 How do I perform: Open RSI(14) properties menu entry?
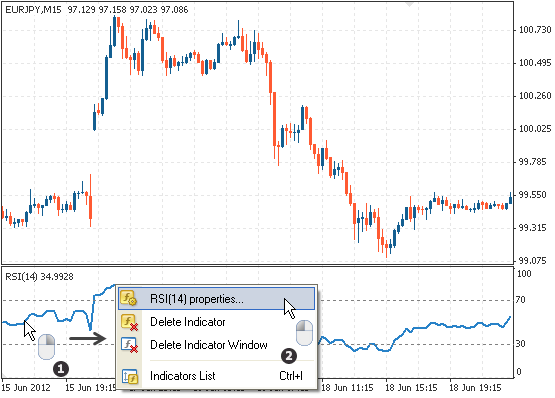[x=216, y=299]
